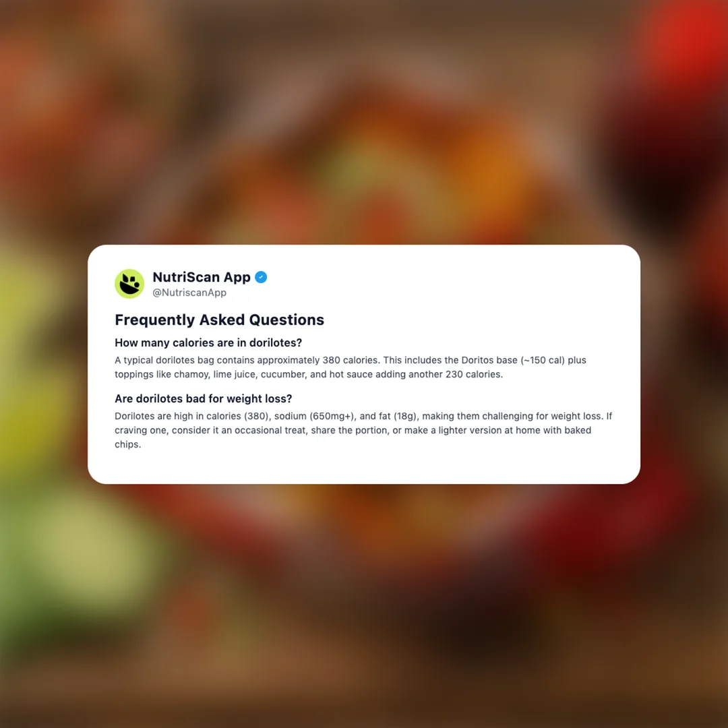Expand the 'Are dorilotes bad for weight loss?' question
Image resolution: width=728 pixels, height=728 pixels.
pyautogui.click(x=204, y=399)
